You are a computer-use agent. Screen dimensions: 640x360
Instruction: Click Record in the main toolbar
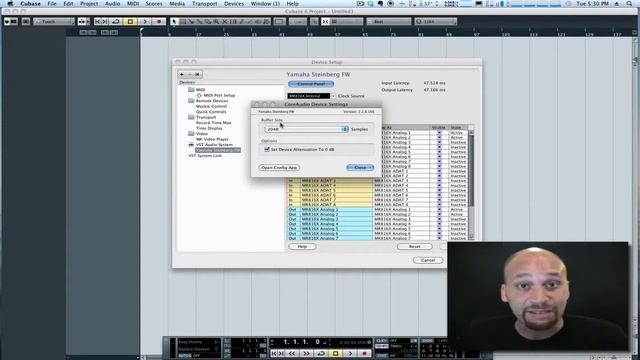pyautogui.click(x=159, y=21)
